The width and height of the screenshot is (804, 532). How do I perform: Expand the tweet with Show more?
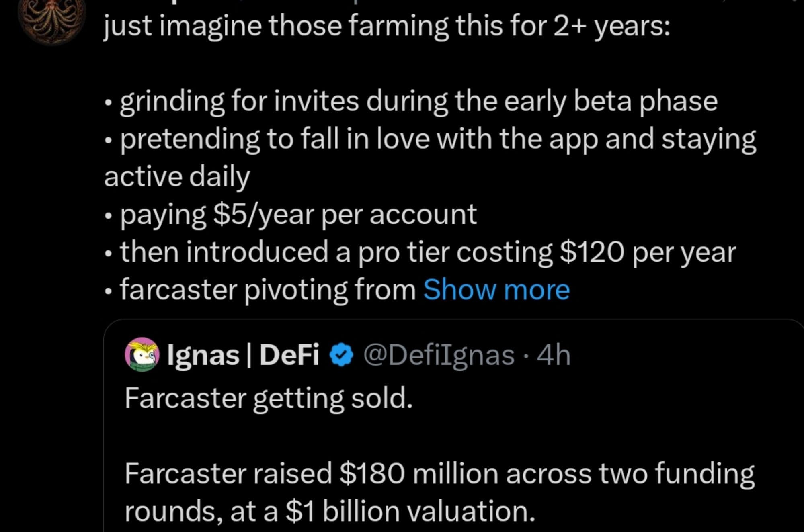[496, 290]
